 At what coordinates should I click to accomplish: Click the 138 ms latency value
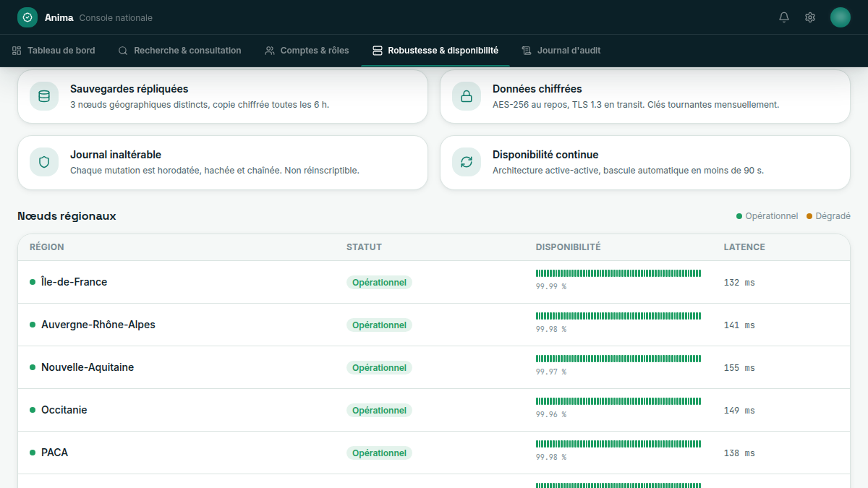[x=739, y=453]
